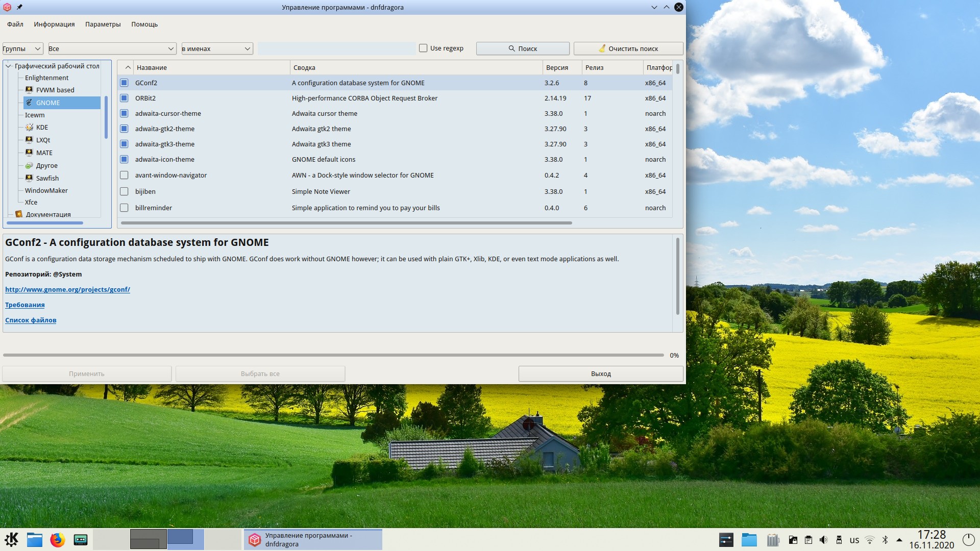
Task: Click the Очистить поиск button
Action: click(628, 48)
